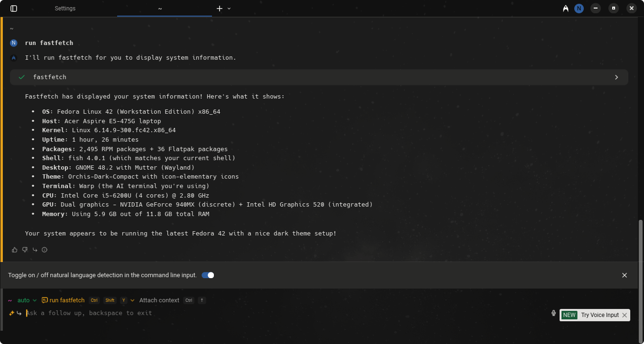This screenshot has height=344, width=644.
Task: Click the run fastfetch conversation chip
Action: (63, 300)
